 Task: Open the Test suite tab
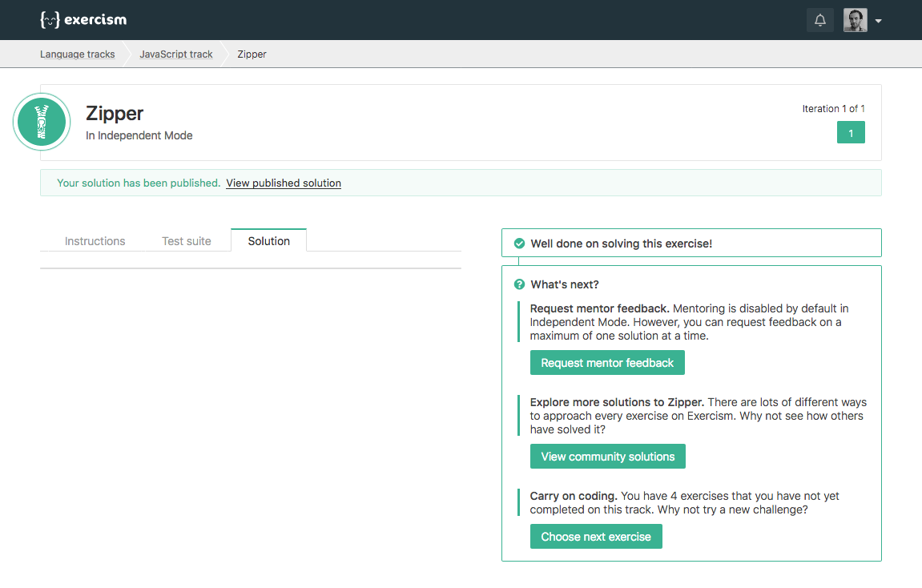click(x=185, y=240)
